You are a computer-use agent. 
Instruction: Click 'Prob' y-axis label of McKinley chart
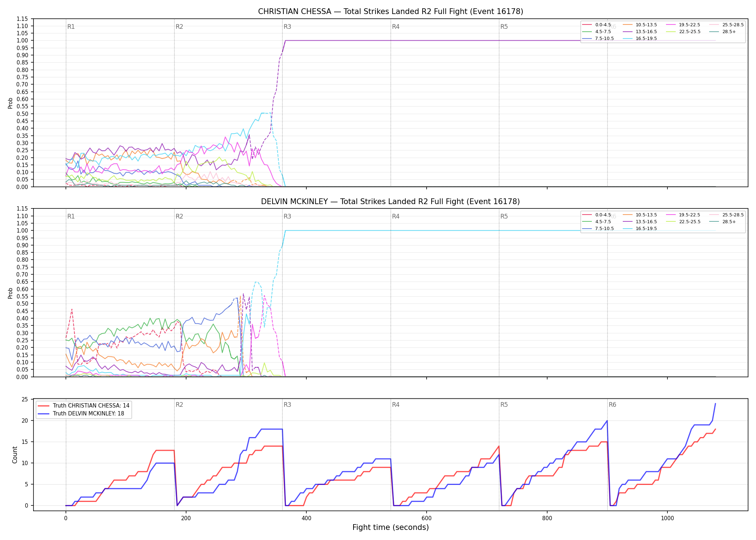[x=10, y=293]
